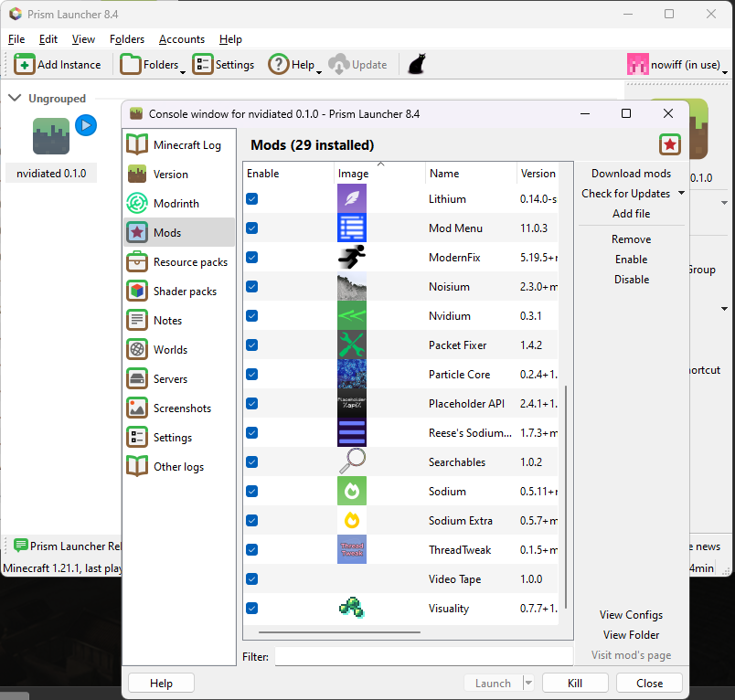Disable the Lithium mod checkbox
The width and height of the screenshot is (735, 700).
(252, 199)
